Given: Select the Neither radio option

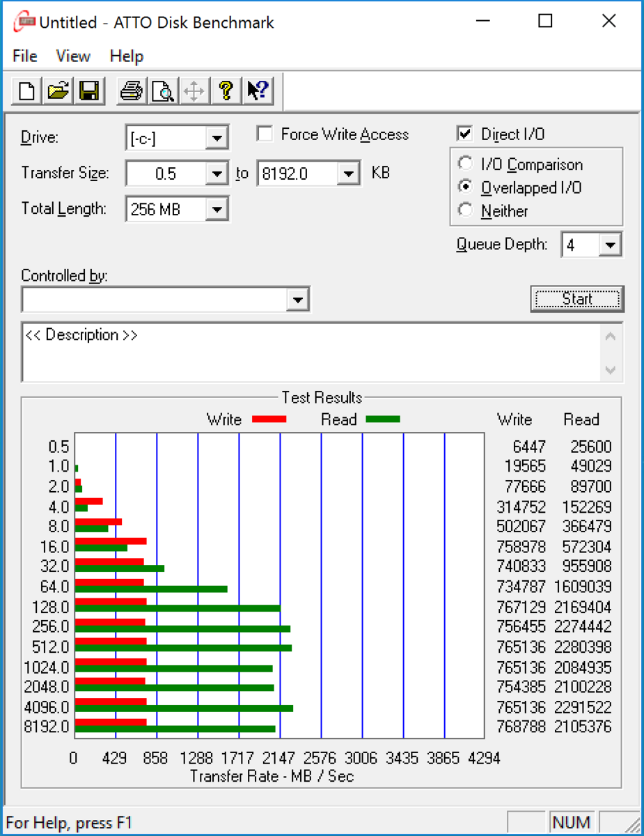Looking at the screenshot, I should [466, 210].
